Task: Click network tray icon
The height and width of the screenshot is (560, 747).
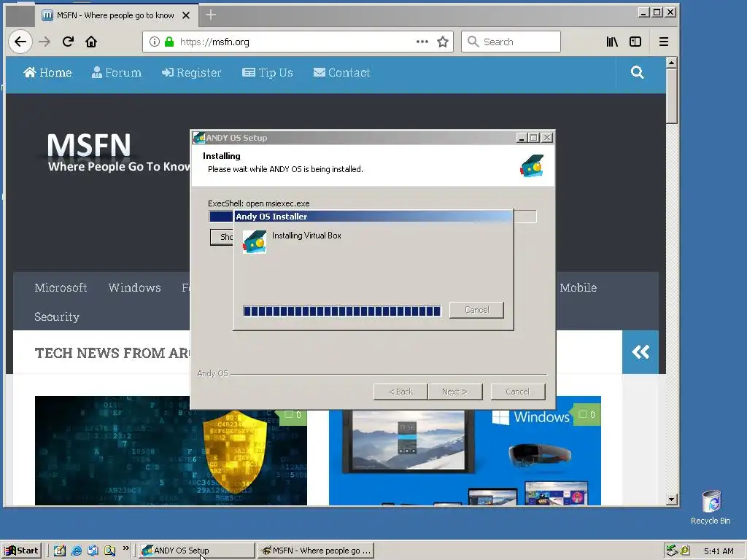Action: 672,551
